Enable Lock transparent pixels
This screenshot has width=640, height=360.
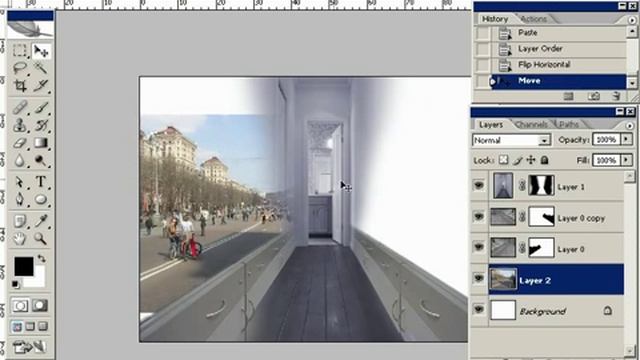pos(504,160)
